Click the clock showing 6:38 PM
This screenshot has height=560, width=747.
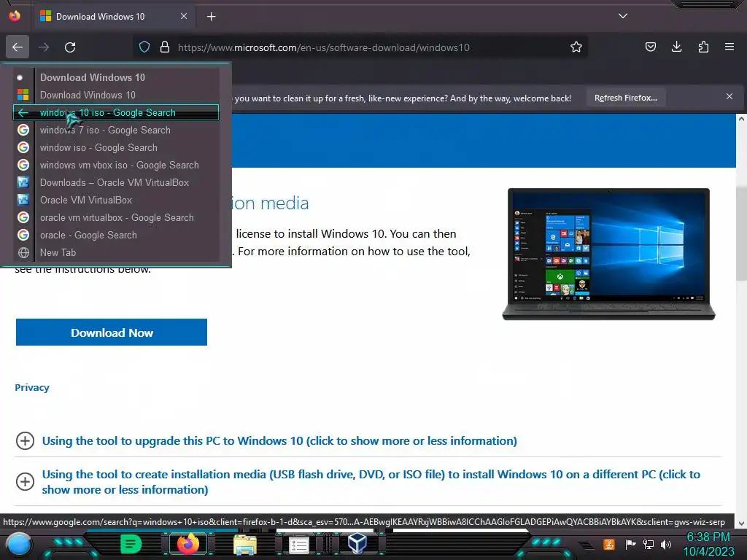coord(708,537)
